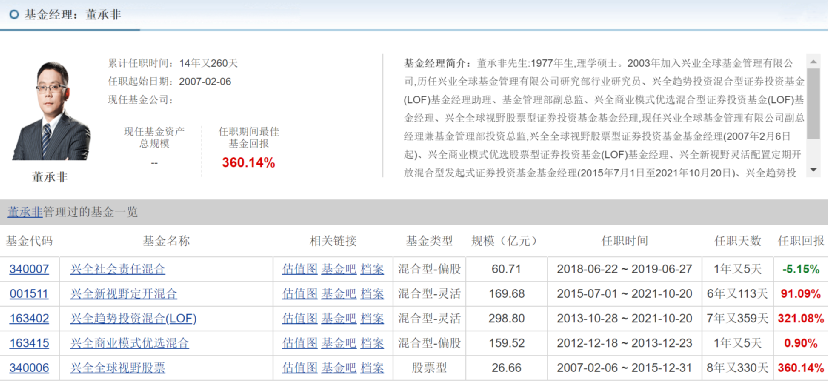The width and height of the screenshot is (828, 381).
Task: Open 估值图 for 兴全全球视野股票
Action: 299,368
